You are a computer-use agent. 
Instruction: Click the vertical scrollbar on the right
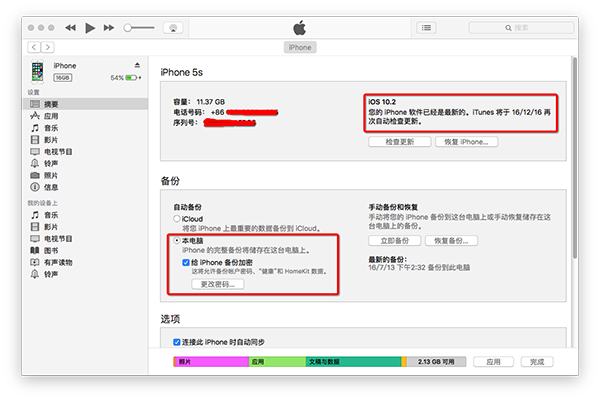(574, 158)
